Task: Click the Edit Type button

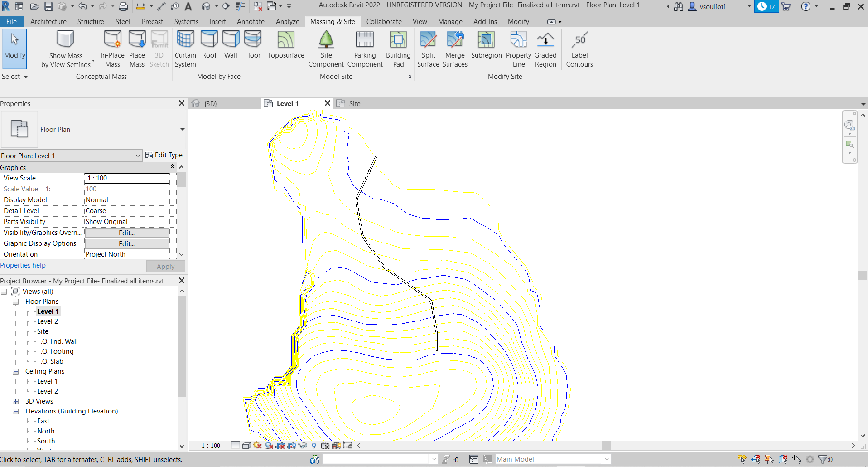Action: [x=164, y=155]
